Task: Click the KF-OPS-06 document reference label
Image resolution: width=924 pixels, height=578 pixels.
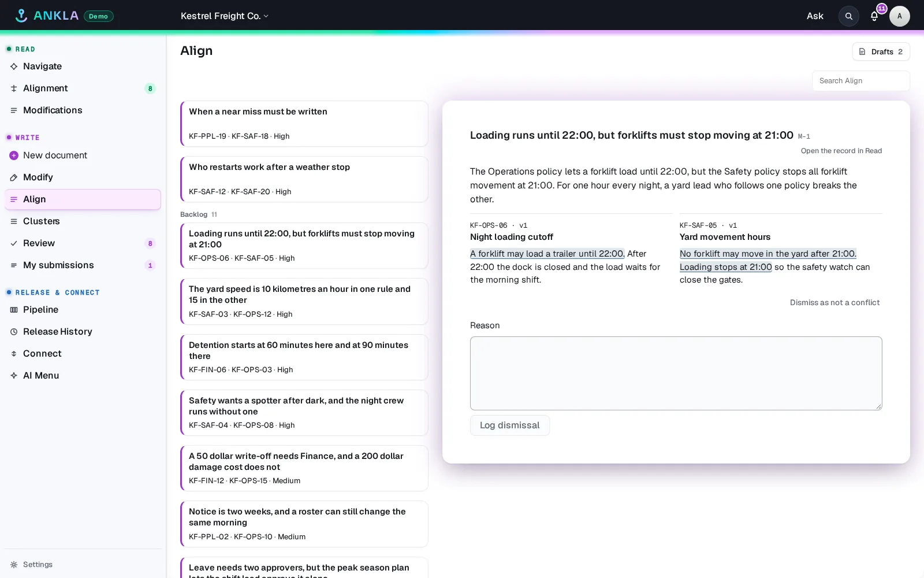Action: tap(489, 225)
